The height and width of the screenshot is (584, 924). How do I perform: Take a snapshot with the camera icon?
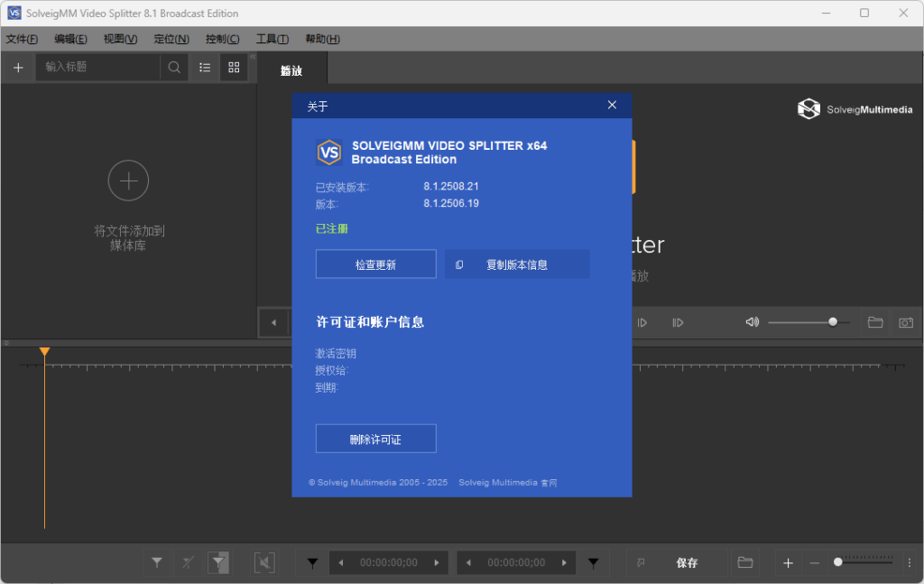908,322
